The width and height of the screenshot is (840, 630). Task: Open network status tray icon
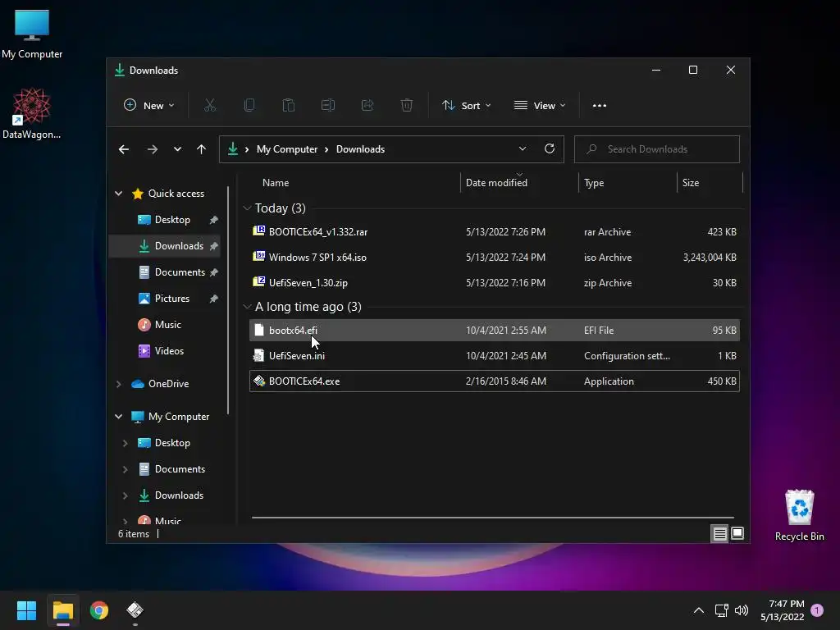point(721,610)
